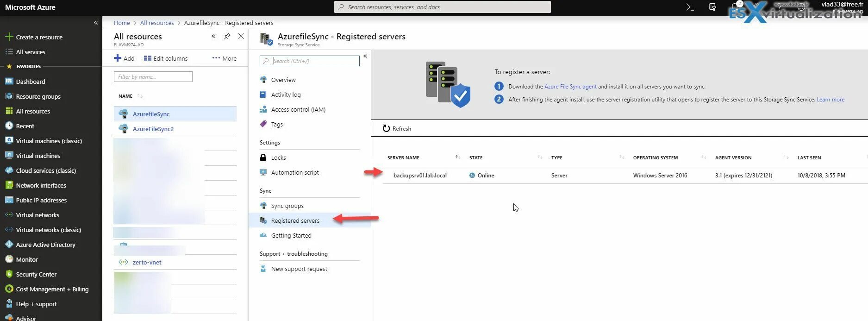The height and width of the screenshot is (321, 868).
Task: Click the Create a resource plus icon
Action: (9, 37)
